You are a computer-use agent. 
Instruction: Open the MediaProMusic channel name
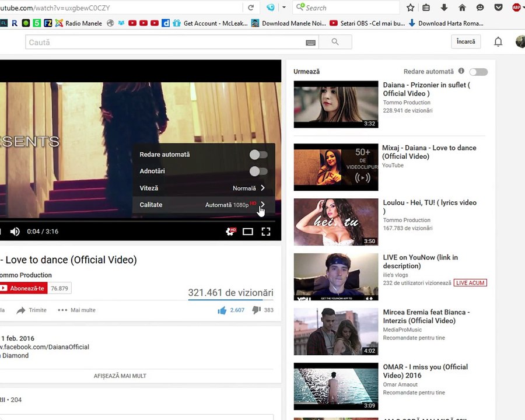coord(402,330)
